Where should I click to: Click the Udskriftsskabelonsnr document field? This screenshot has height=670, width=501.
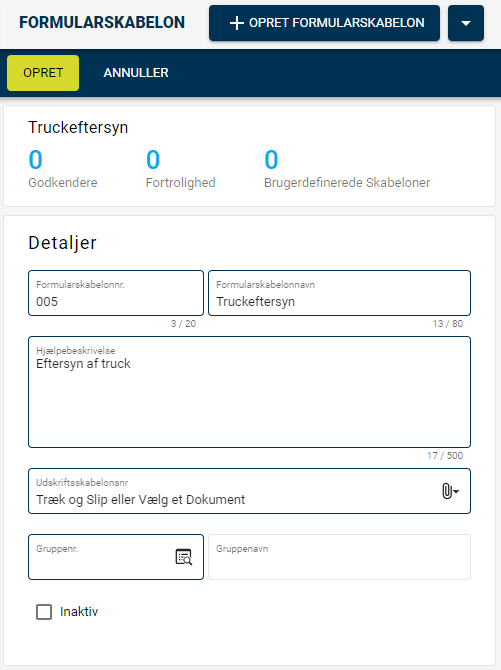pos(249,491)
